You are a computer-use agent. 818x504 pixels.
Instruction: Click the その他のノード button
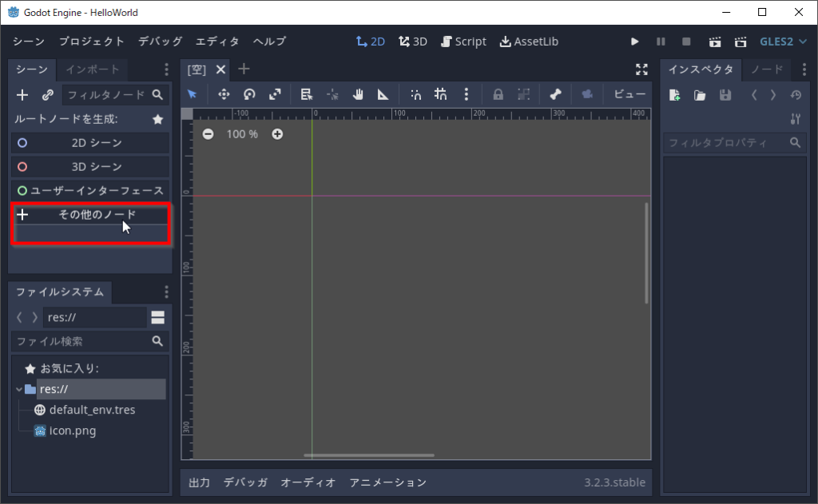click(90, 215)
